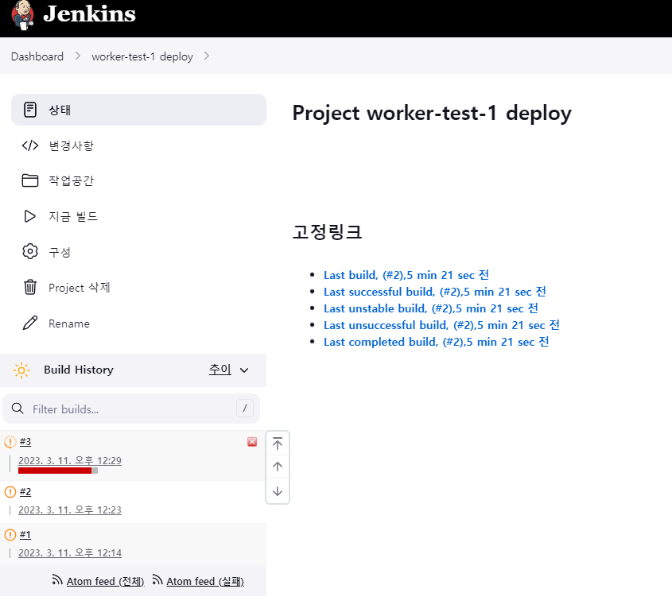Page up in build history
Screen dimensions: 672x616
point(278,467)
